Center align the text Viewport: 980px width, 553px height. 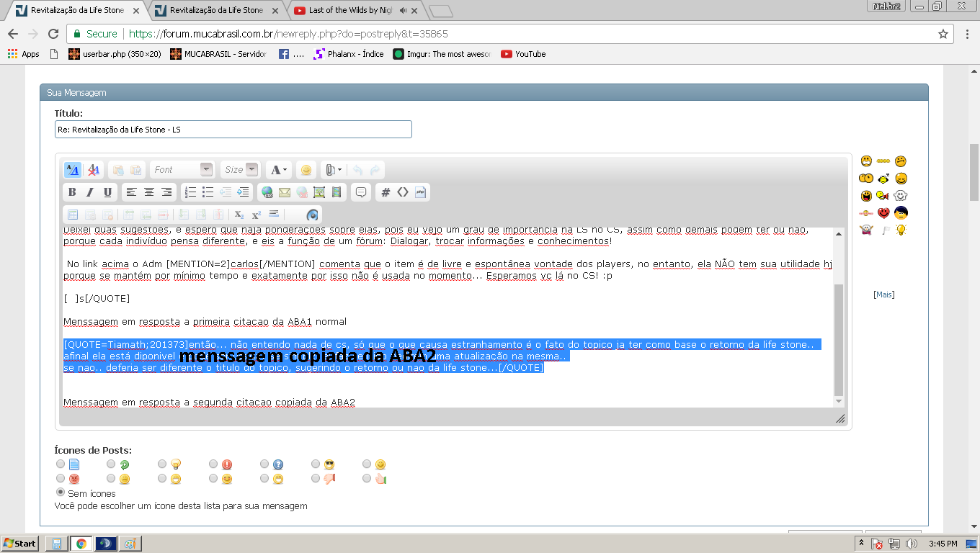(149, 192)
